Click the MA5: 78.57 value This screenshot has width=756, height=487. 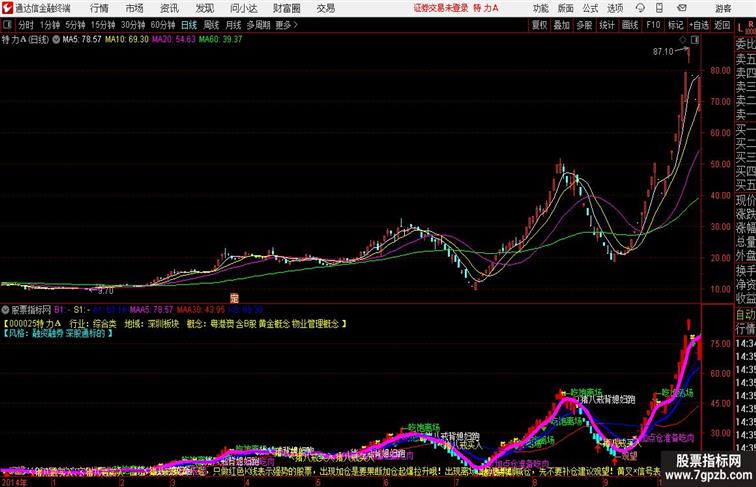coord(82,40)
